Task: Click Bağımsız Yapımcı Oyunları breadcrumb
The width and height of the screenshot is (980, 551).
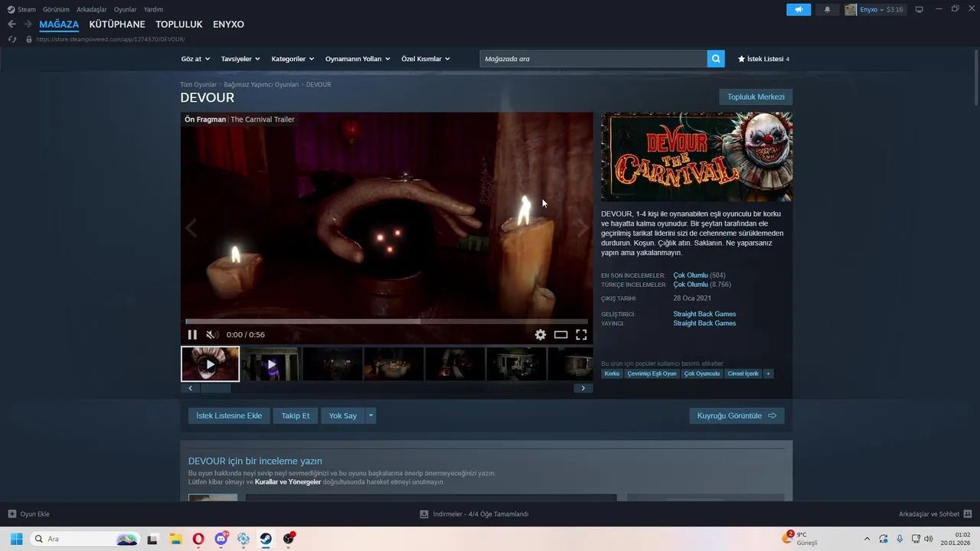Action: click(261, 84)
